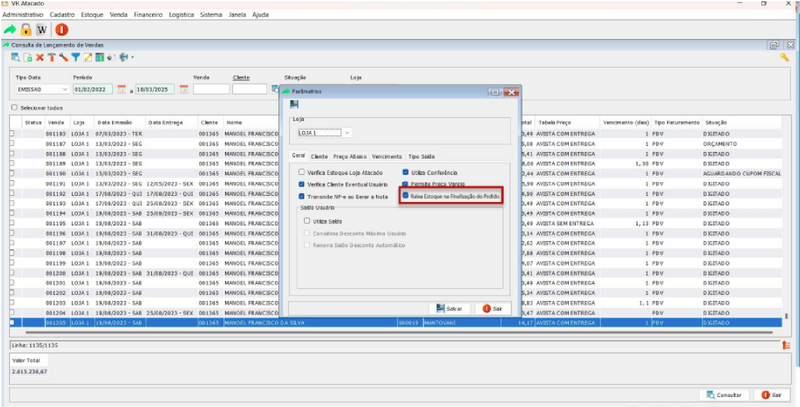
Task: Expand the Loja dropdown showing LOJA 1
Action: pos(347,132)
